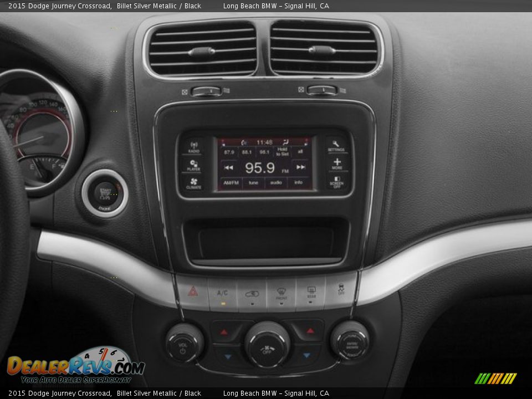Open SETTINGS with the wrench icon
532x399 pixels.
(x=336, y=146)
